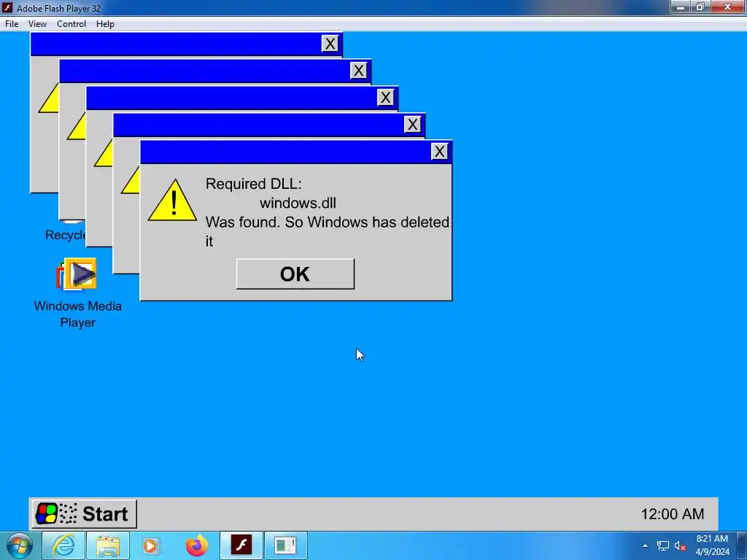Click the Flash Player title bar icon
747x560 pixels.
(7, 7)
